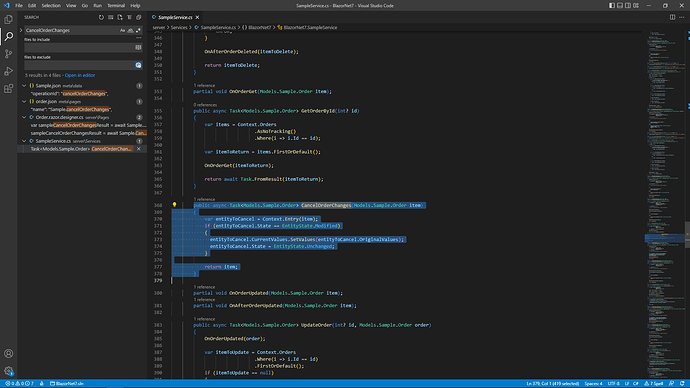This screenshot has height=388, width=690.
Task: Dismiss the Task<Models.Sample.Order> search match
Action: coord(139,149)
